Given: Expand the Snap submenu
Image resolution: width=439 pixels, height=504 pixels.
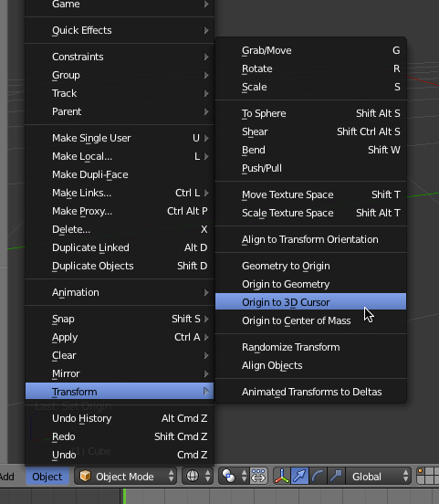Looking at the screenshot, I should (120, 319).
